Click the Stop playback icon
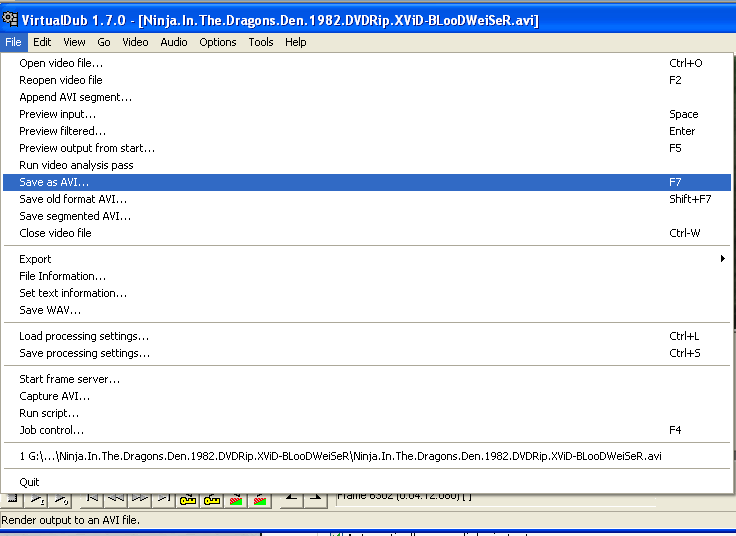The image size is (736, 536). [x=12, y=500]
